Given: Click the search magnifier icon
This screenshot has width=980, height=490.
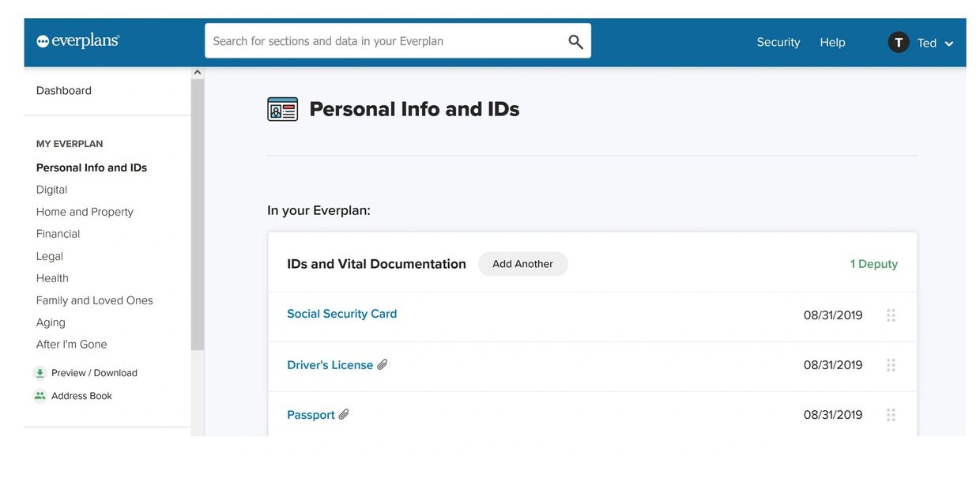Looking at the screenshot, I should coord(575,42).
